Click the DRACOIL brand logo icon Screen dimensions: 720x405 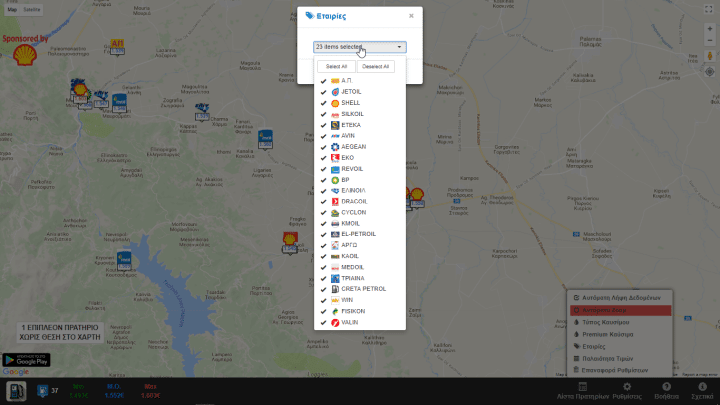[335, 202]
